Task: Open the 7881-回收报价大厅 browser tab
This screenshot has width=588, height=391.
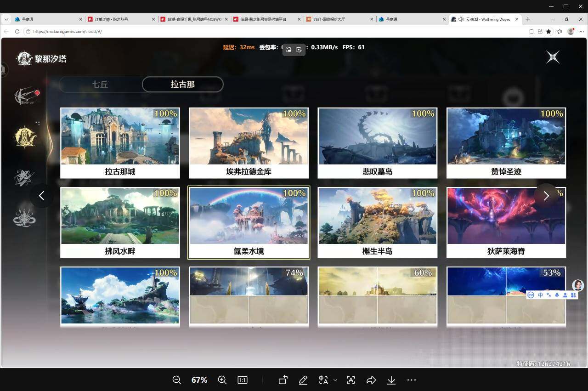Action: 340,19
